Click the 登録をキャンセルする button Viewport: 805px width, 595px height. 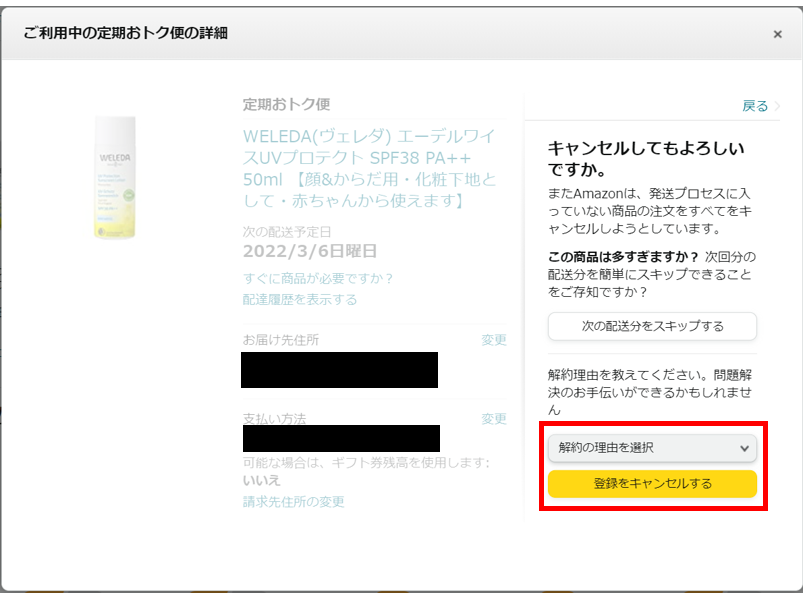click(652, 484)
